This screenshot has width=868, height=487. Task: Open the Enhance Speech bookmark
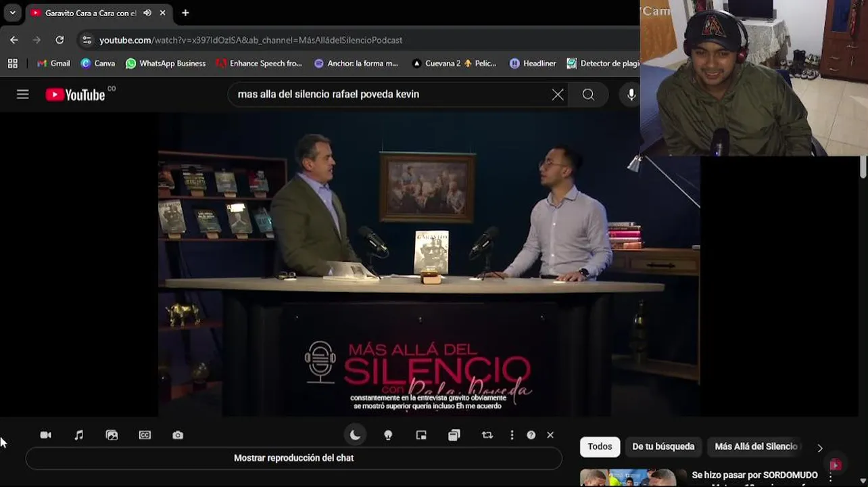259,63
